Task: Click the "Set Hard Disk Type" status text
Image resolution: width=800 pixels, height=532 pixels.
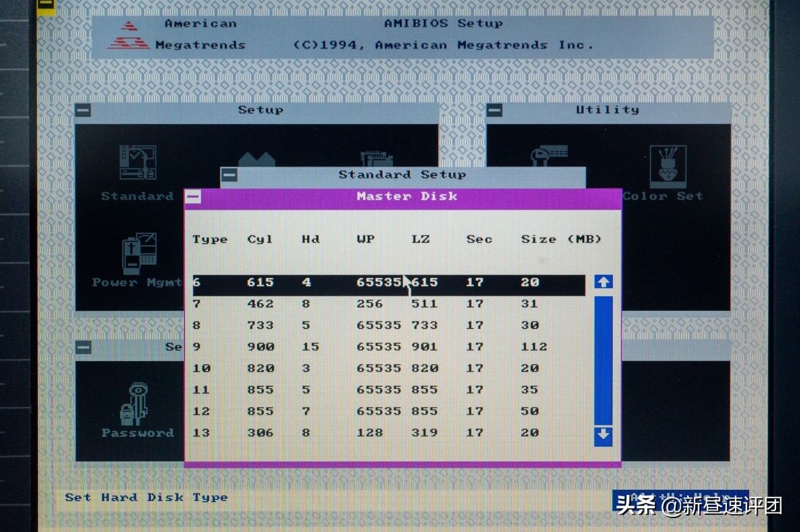Action: (x=146, y=498)
